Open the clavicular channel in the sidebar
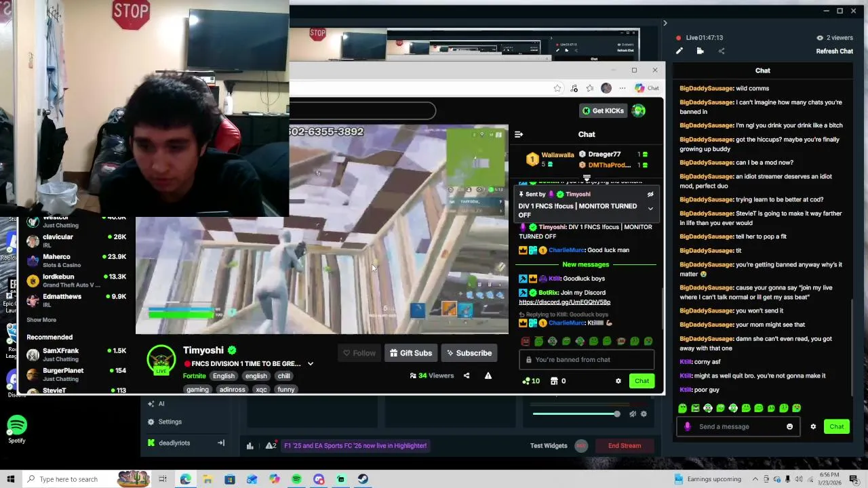868x488 pixels. pos(76,241)
